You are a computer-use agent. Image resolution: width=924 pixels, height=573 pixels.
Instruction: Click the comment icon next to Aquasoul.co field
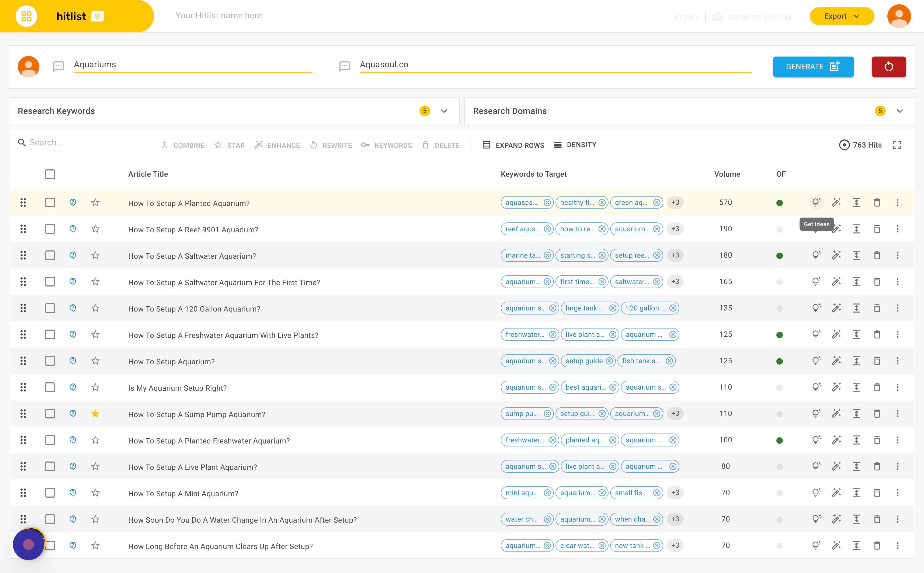[x=344, y=67]
